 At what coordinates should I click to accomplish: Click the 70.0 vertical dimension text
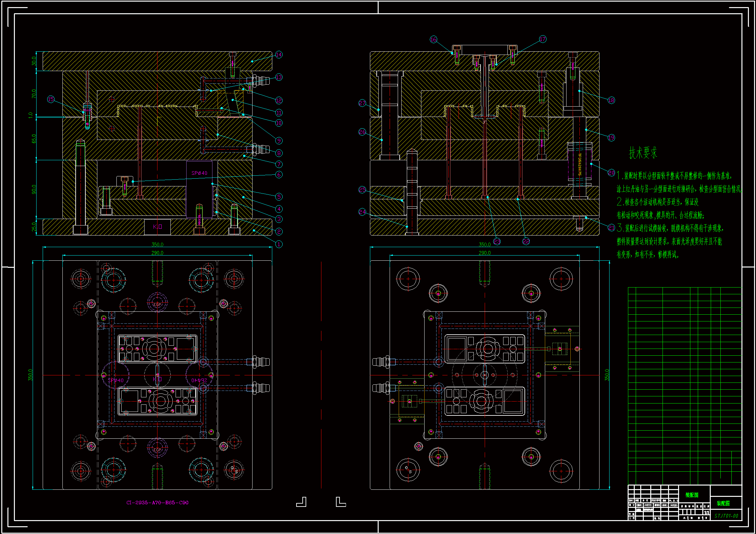(34, 94)
